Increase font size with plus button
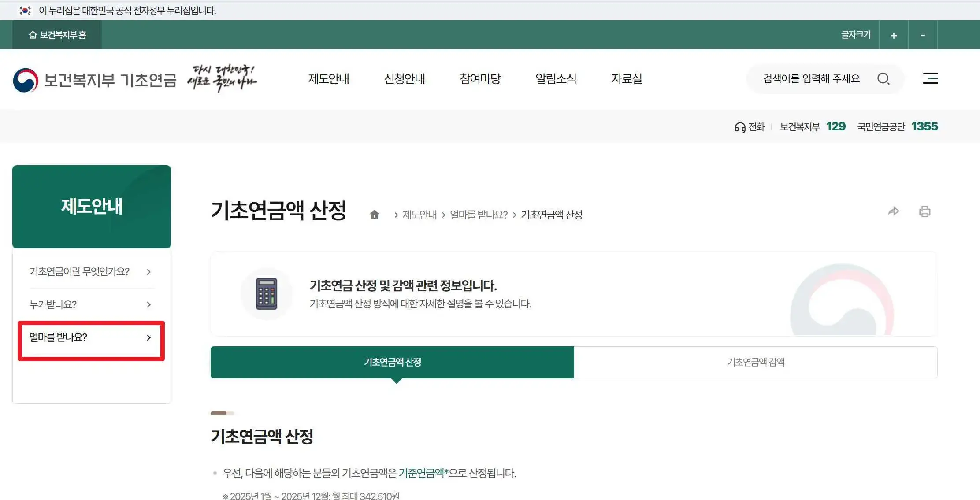The width and height of the screenshot is (980, 500). [893, 35]
